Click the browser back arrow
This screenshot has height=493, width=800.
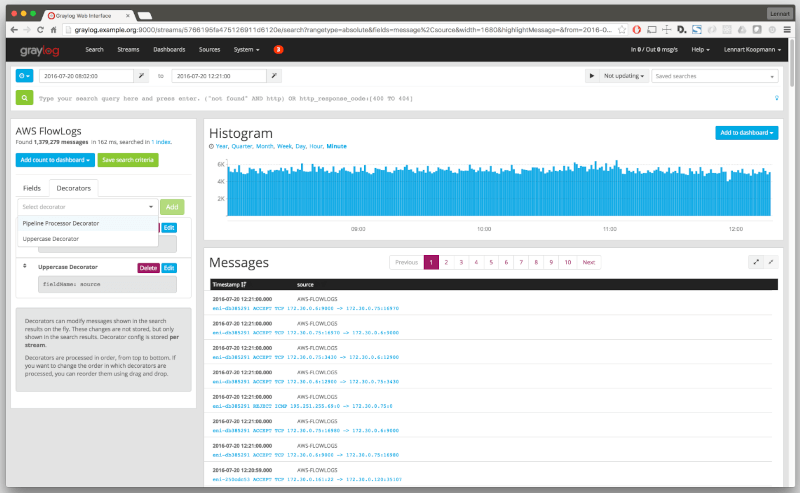14,30
